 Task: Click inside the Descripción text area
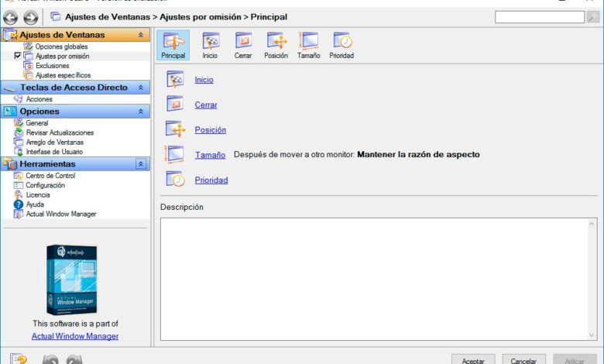coord(374,280)
